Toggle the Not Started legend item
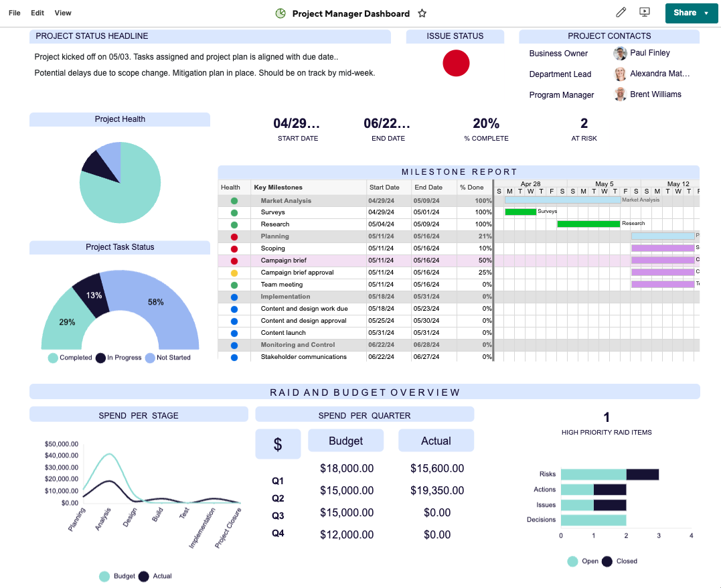 [168, 358]
